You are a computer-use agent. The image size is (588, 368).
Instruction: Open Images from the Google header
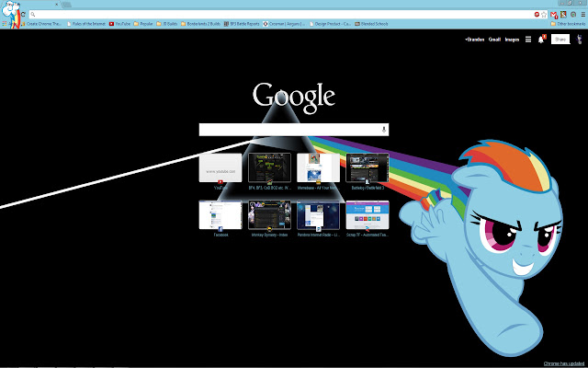click(512, 40)
